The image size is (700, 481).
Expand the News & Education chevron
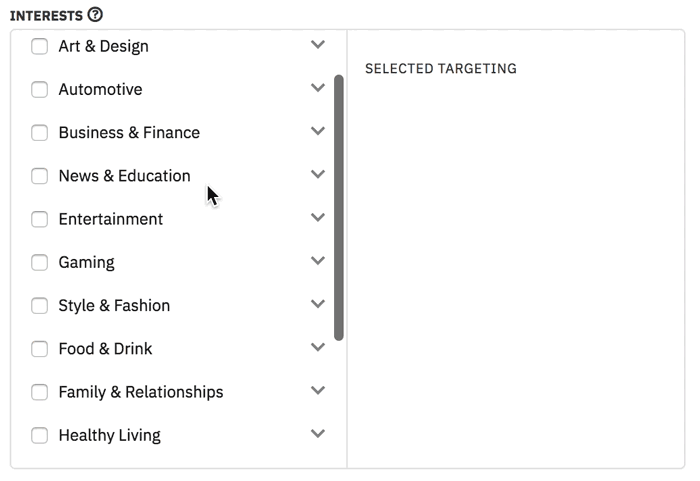318,175
